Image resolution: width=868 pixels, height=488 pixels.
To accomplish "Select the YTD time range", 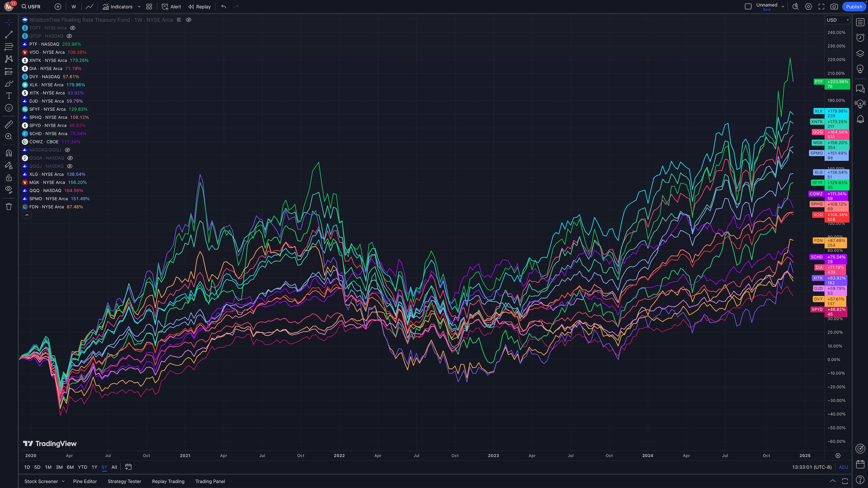I will click(x=82, y=467).
